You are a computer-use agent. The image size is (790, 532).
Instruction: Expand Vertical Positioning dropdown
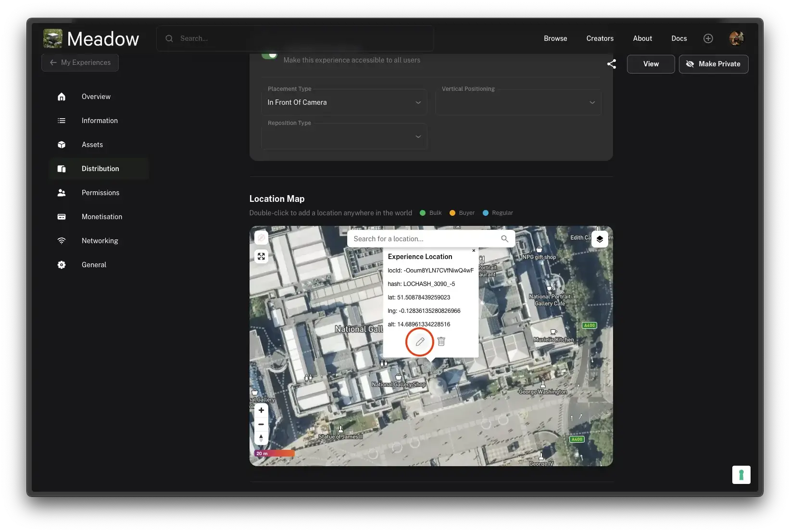(x=518, y=102)
